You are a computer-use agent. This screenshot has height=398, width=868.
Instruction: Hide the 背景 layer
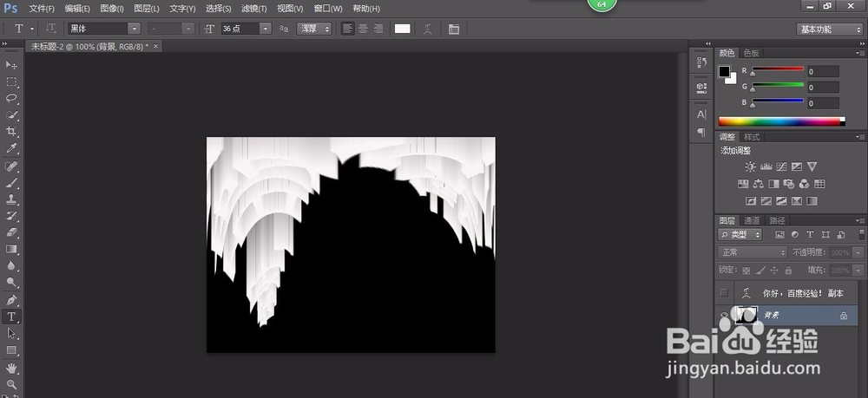(x=724, y=316)
